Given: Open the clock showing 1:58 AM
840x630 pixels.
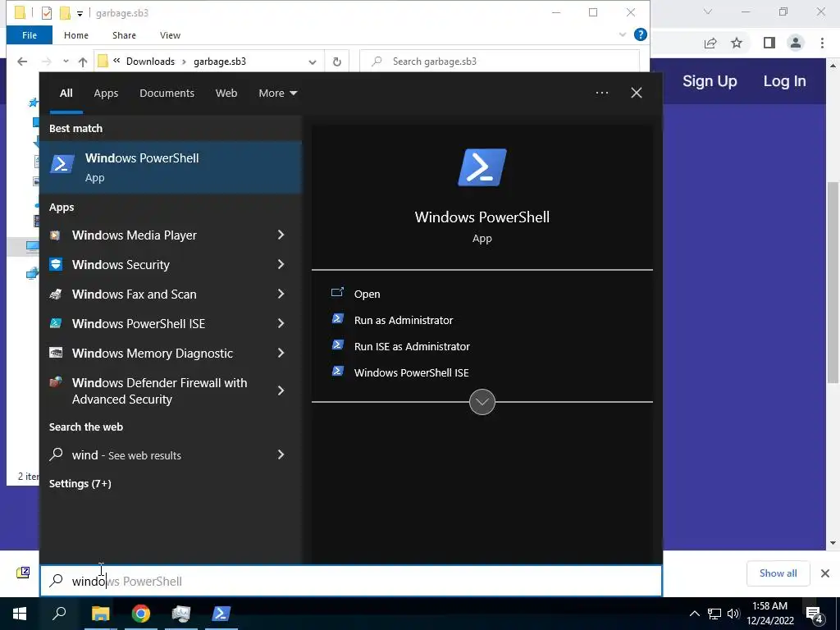Looking at the screenshot, I should click(x=769, y=614).
